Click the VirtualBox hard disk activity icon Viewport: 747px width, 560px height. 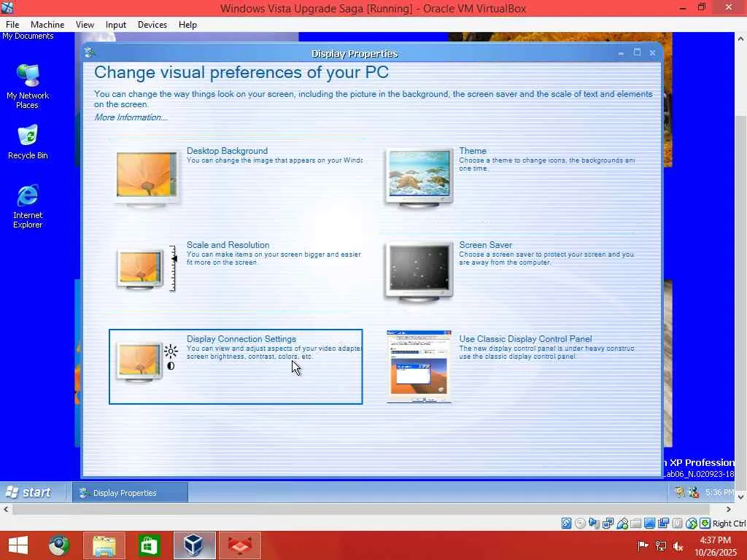point(566,524)
